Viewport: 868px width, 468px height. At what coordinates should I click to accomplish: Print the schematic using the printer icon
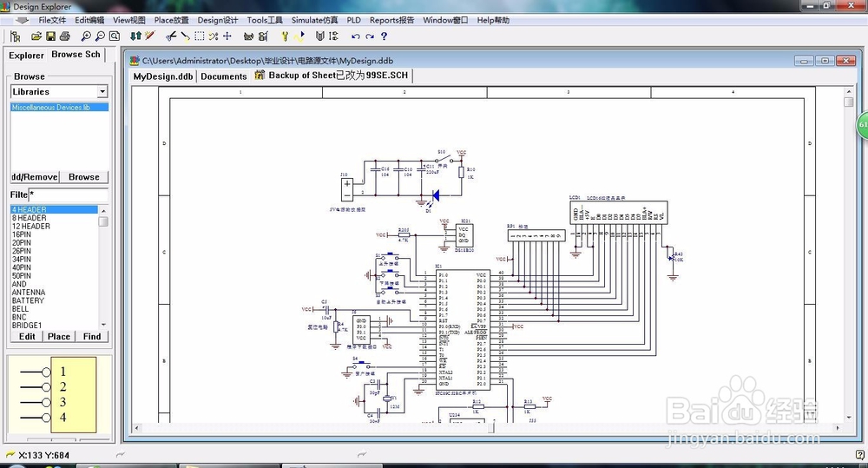tap(64, 36)
